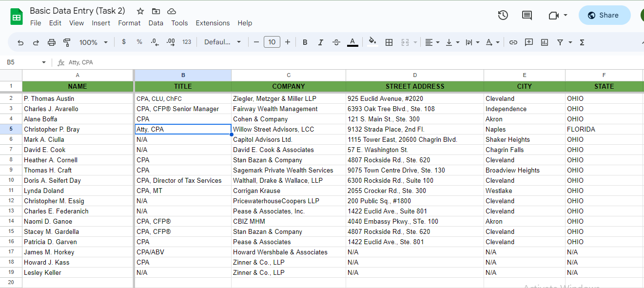Open the text color picker

352,42
